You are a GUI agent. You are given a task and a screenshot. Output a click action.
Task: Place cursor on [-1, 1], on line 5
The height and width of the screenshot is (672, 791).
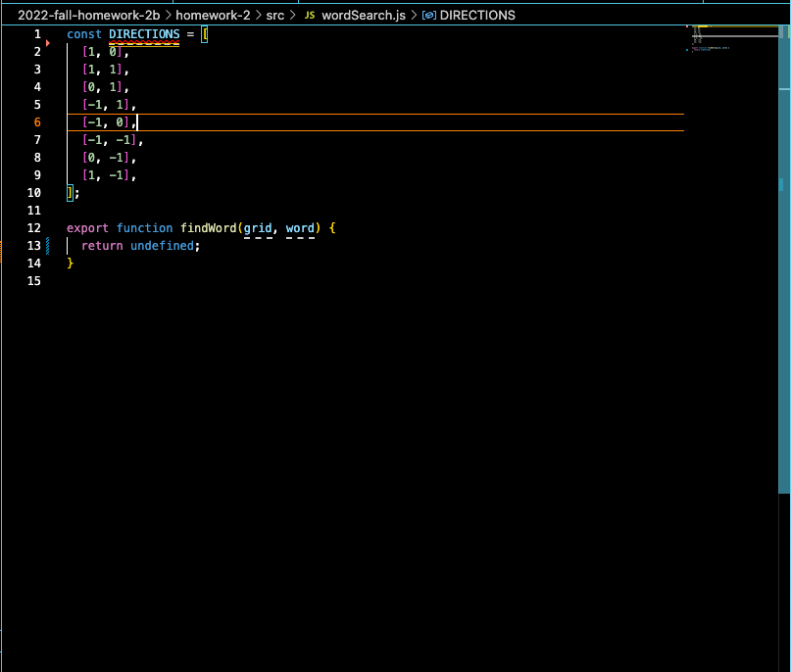[109, 105]
